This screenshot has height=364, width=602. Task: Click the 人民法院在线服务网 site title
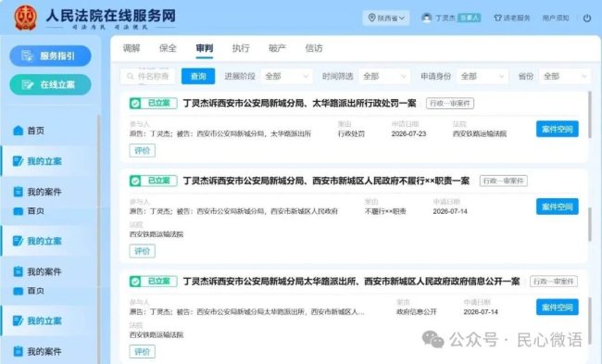pyautogui.click(x=110, y=16)
